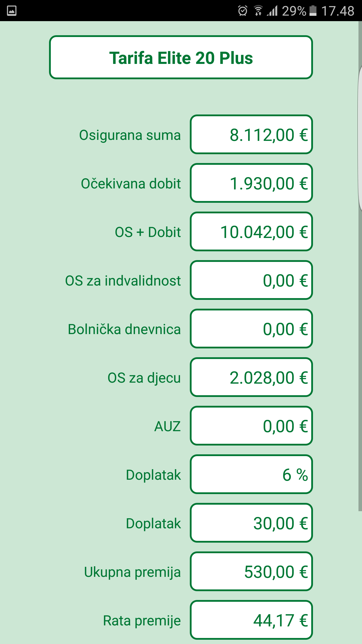The image size is (362, 644).
Task: Select the AUZ value field
Action: (251, 426)
